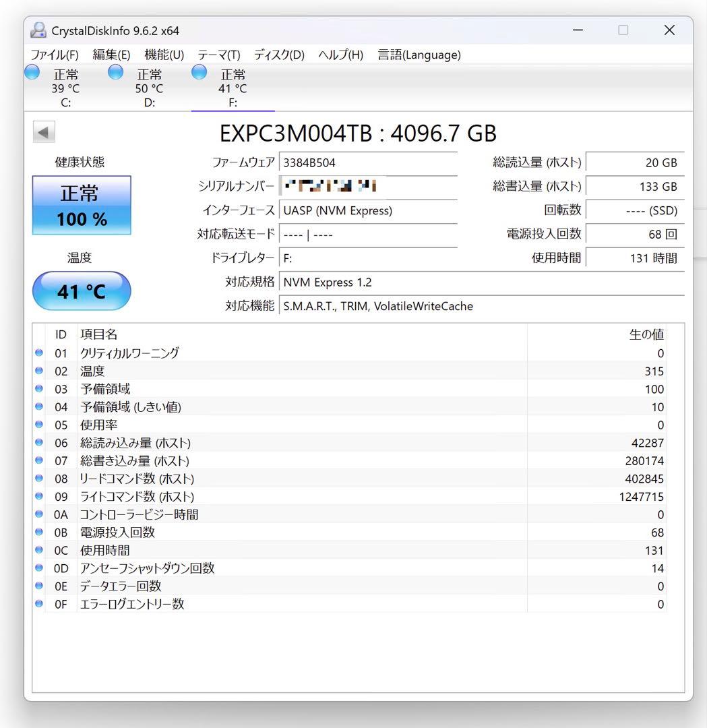Click the blue health dot next to クリティカルワーニング
The width and height of the screenshot is (707, 728).
click(38, 353)
